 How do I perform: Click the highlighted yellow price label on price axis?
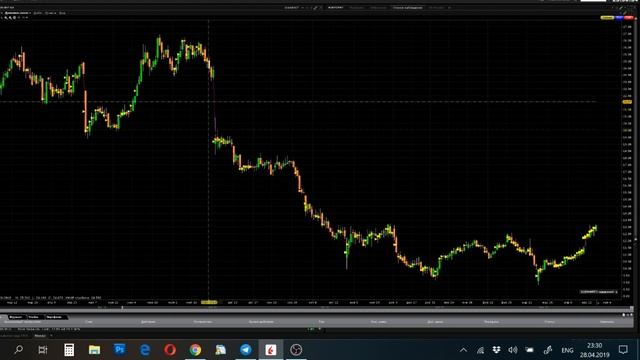(x=627, y=102)
